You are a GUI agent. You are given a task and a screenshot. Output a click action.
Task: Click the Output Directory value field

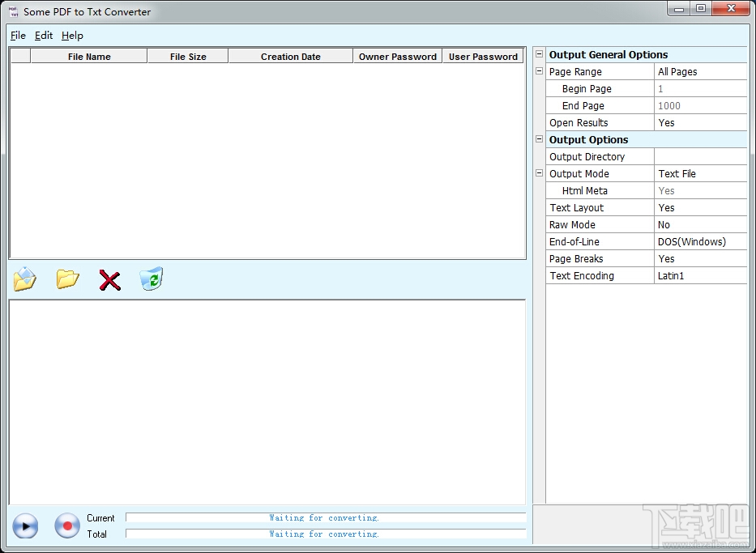(x=701, y=157)
